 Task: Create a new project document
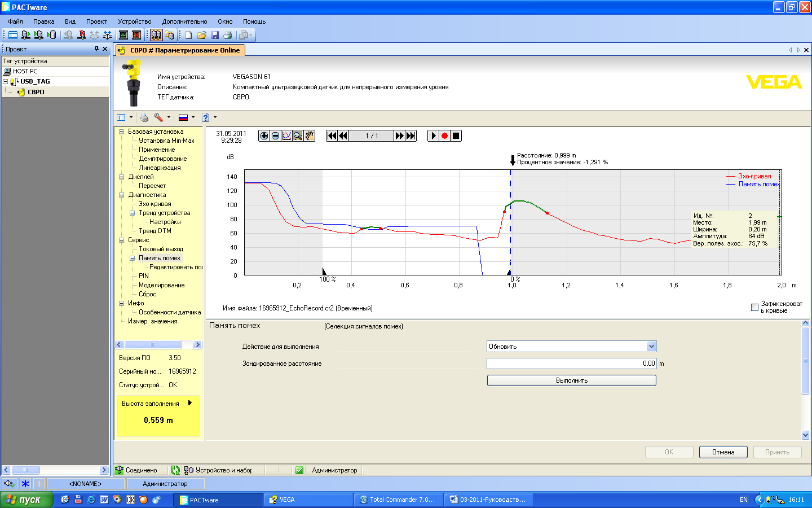pos(189,35)
